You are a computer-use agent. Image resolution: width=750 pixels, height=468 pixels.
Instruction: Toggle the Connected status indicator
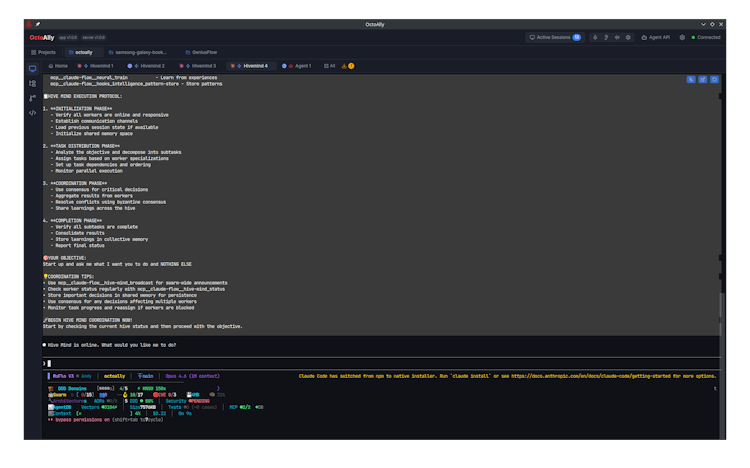pyautogui.click(x=705, y=37)
